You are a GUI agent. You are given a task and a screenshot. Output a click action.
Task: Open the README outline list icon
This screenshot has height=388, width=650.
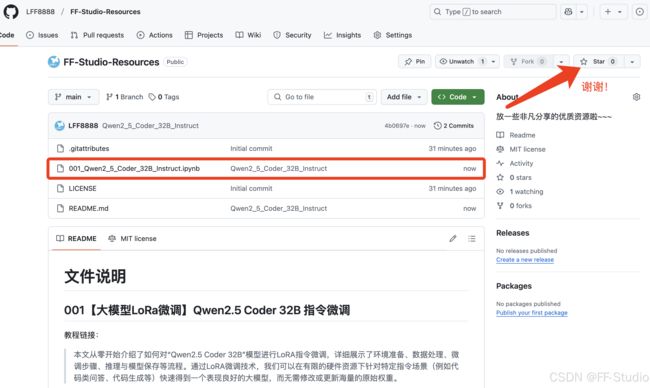[472, 238]
